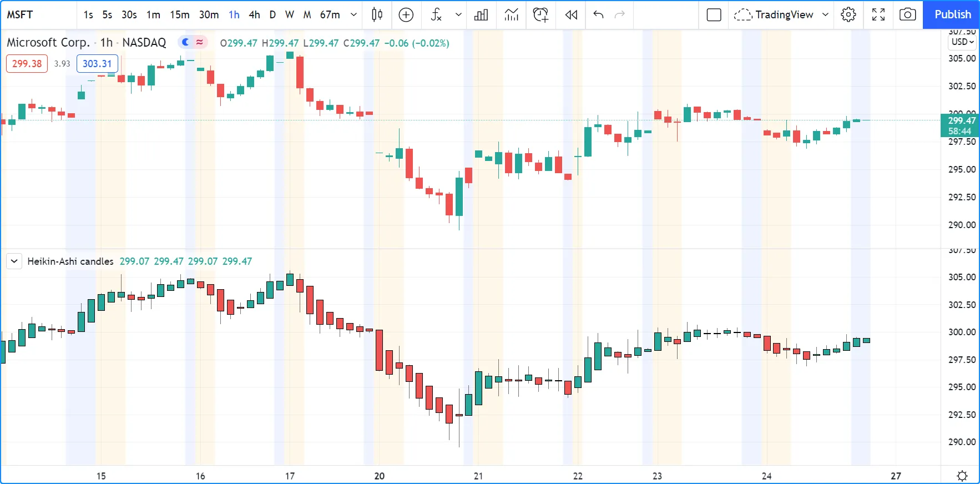Take a chart snapshot with the camera icon
Viewport: 980px width, 484px height.
907,15
